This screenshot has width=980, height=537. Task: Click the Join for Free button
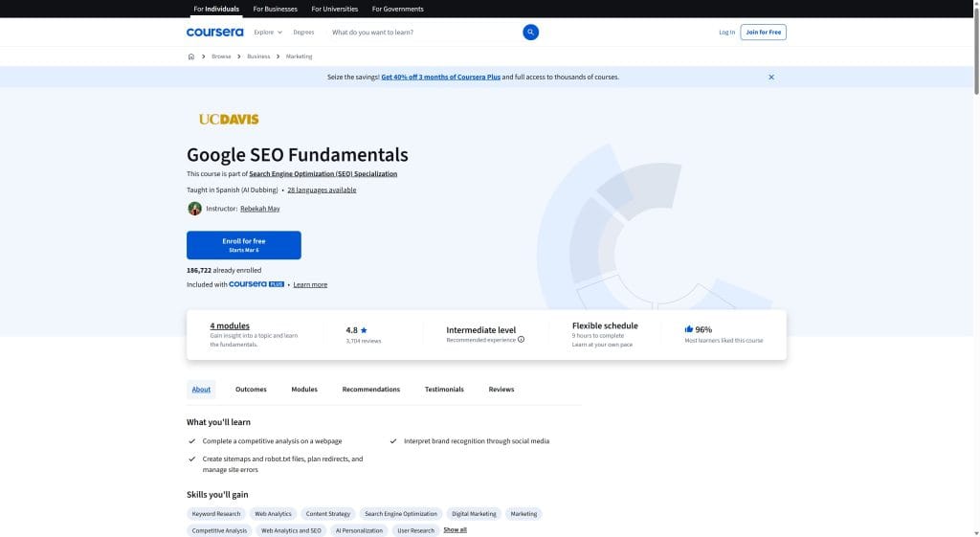(763, 32)
